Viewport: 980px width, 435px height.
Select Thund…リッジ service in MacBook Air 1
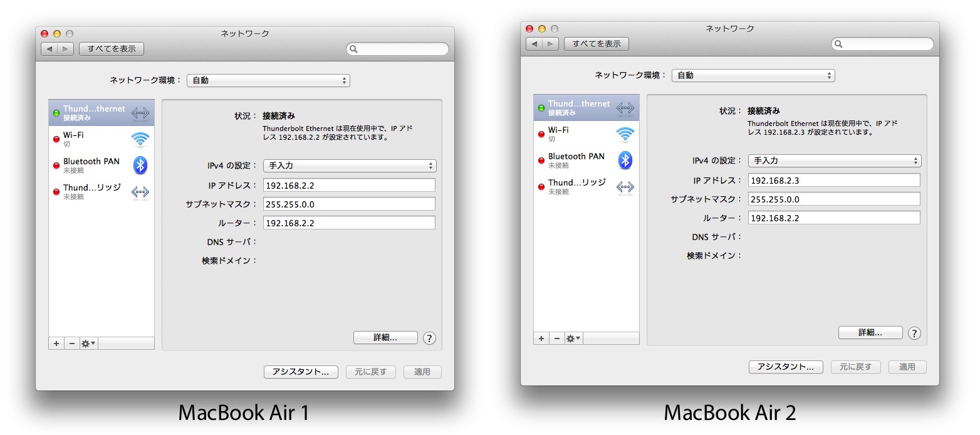click(x=102, y=192)
